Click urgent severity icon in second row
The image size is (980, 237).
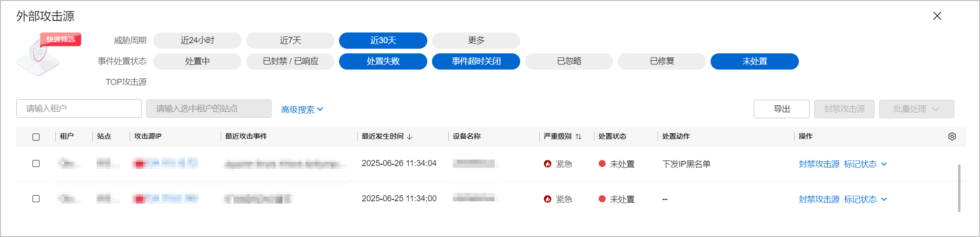coord(548,199)
